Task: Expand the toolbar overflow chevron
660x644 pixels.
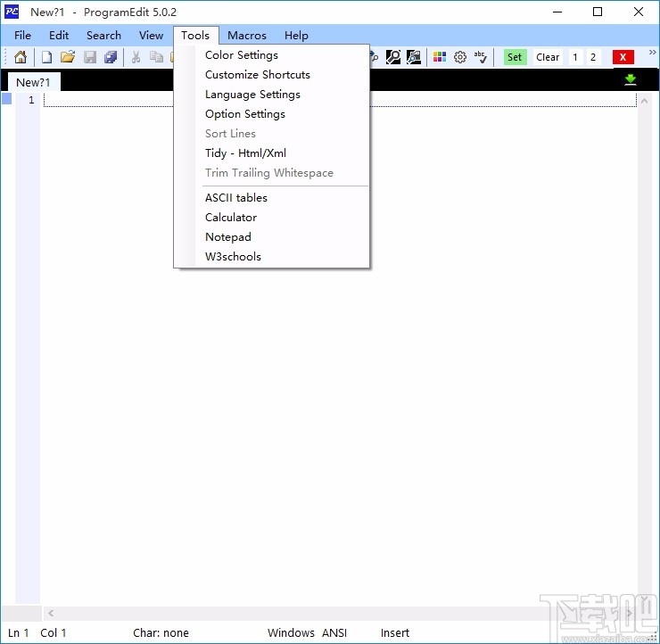Action: 652,53
